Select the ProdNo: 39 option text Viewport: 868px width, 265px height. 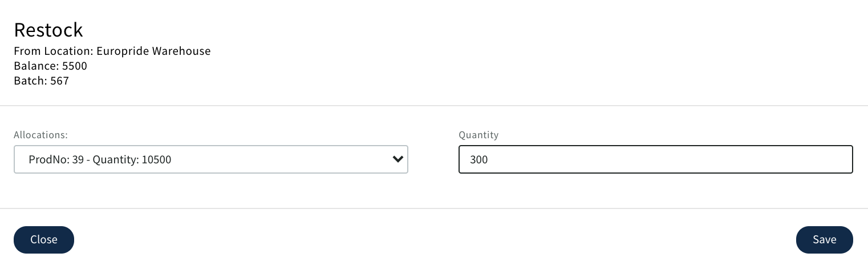(54, 160)
